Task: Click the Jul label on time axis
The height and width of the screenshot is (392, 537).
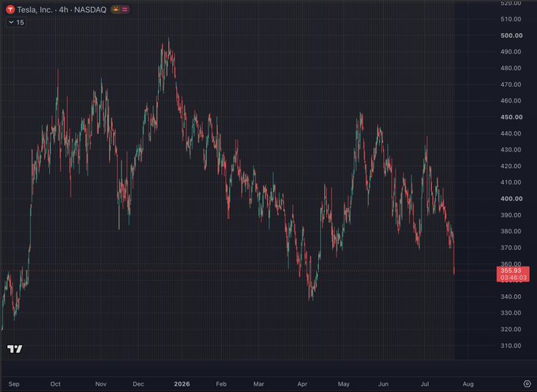Action: point(425,384)
